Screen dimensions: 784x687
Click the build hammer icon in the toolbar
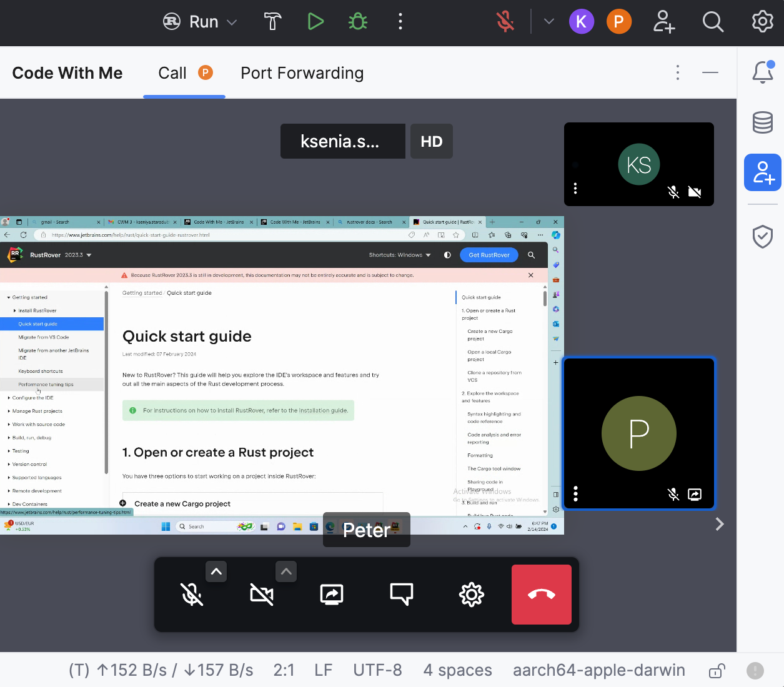[272, 21]
